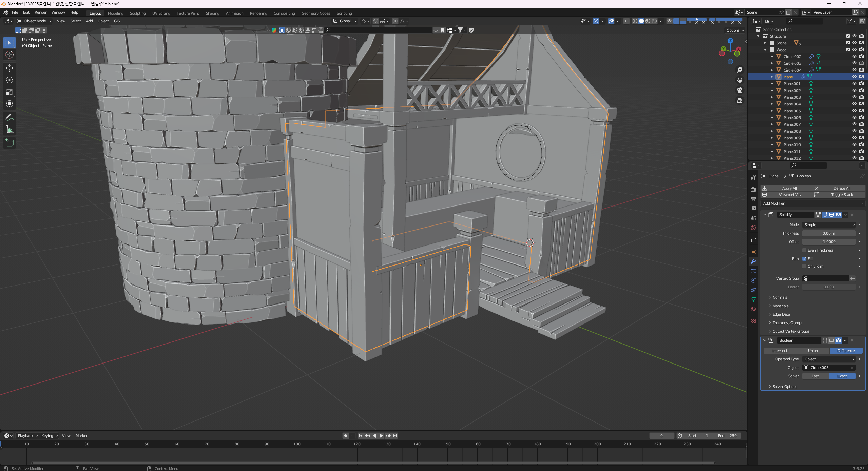Viewport: 868px width, 471px height.
Task: Enable Even Thickness checkbox
Action: click(804, 250)
